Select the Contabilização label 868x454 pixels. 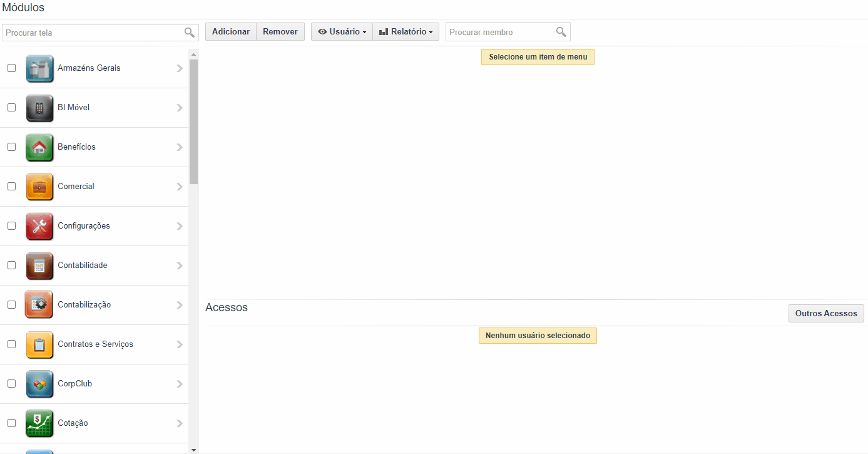coord(84,305)
